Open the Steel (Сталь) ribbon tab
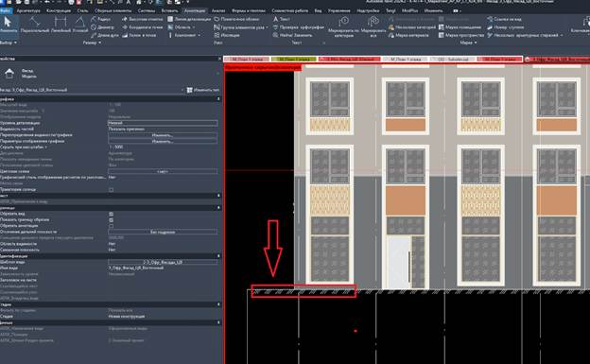The width and height of the screenshot is (590, 364). click(82, 11)
